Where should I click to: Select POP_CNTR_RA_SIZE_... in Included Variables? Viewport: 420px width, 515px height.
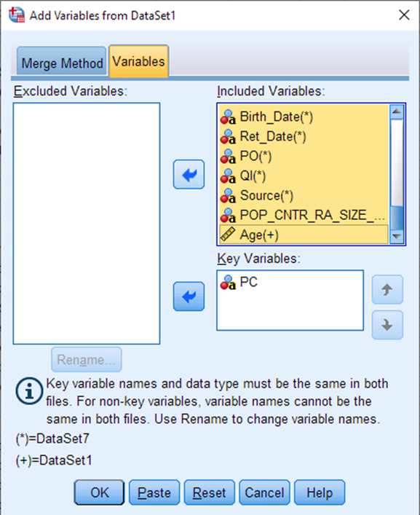(x=304, y=216)
